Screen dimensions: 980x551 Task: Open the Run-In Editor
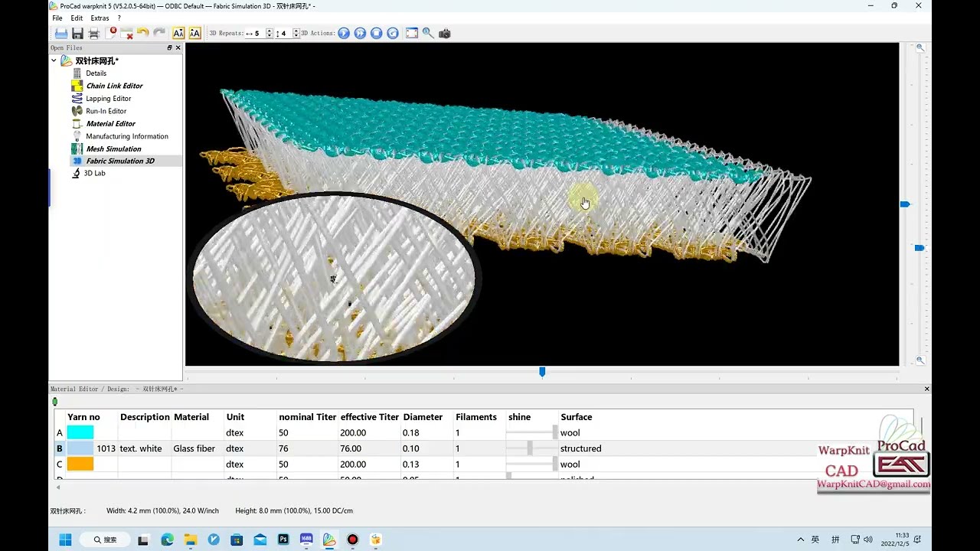pyautogui.click(x=106, y=111)
